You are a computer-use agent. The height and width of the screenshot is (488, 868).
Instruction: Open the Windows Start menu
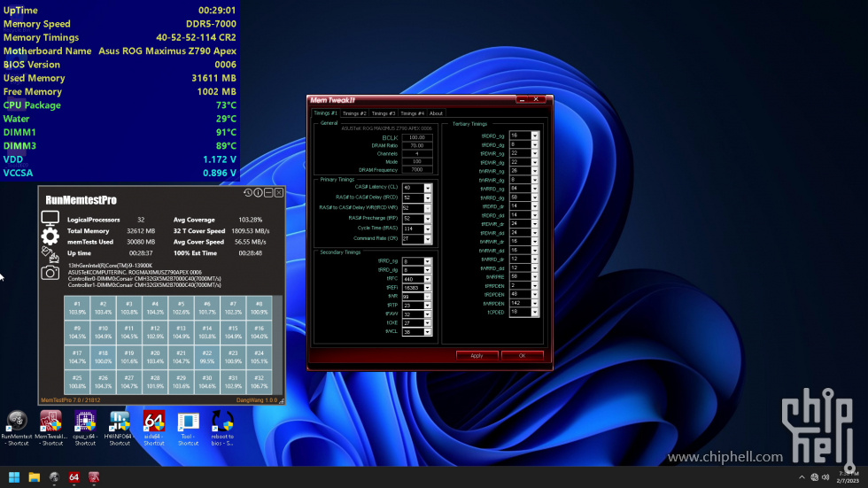[14, 477]
